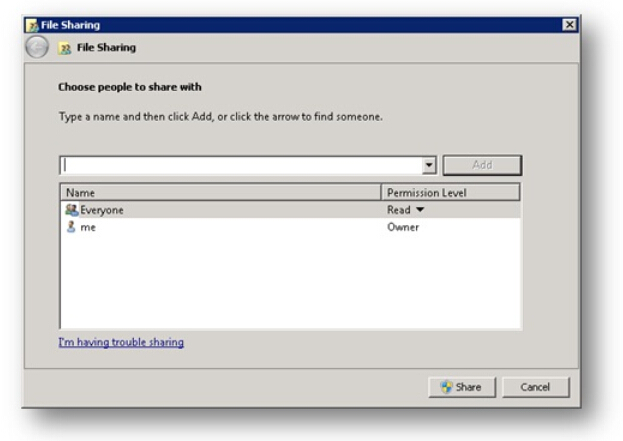Close the File Sharing dialog
Image resolution: width=623 pixels, height=441 pixels.
click(569, 25)
